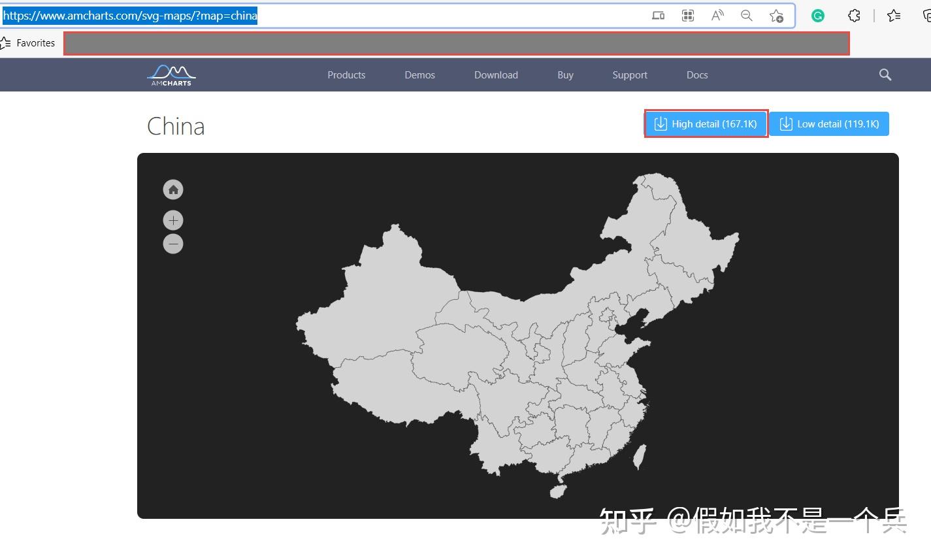The image size is (931, 560).
Task: Open the browser Extensions puzzle icon
Action: [x=853, y=14]
